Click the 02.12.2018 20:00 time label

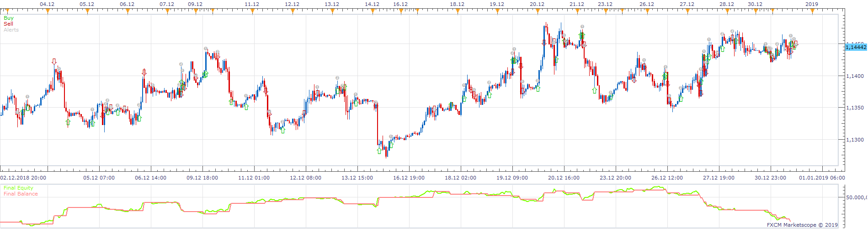pyautogui.click(x=23, y=178)
